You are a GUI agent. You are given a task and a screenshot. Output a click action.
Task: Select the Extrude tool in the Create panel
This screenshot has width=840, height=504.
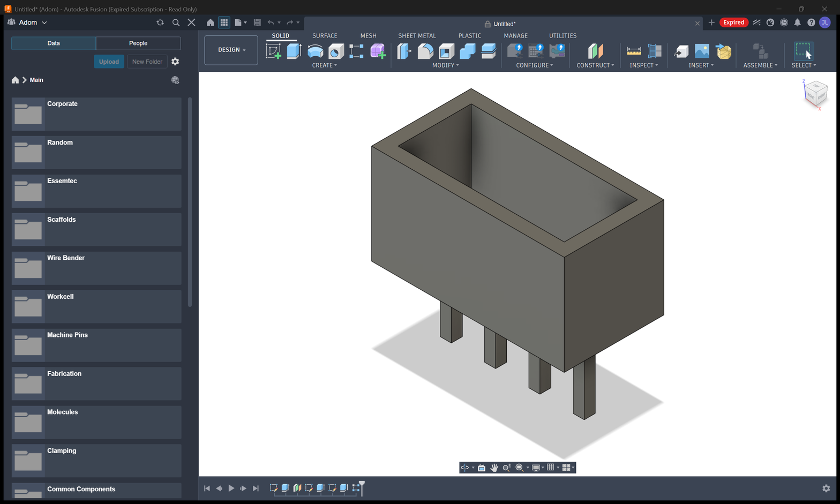294,51
